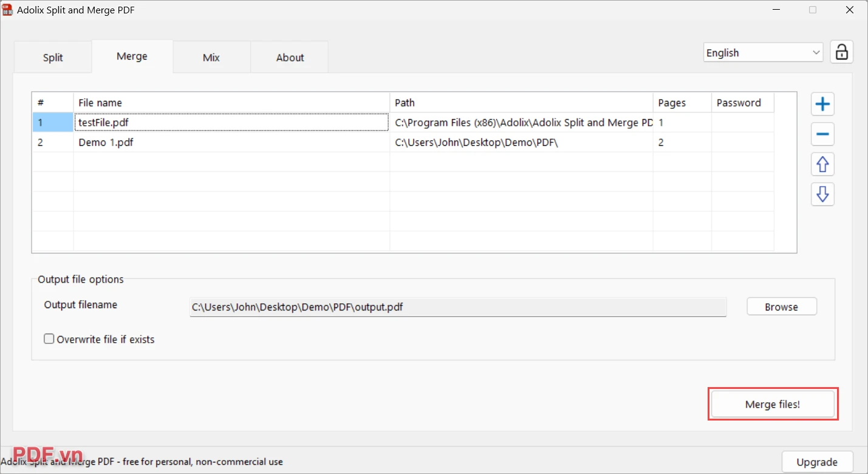This screenshot has width=868, height=474.
Task: Click the Merge files! button
Action: (x=773, y=404)
